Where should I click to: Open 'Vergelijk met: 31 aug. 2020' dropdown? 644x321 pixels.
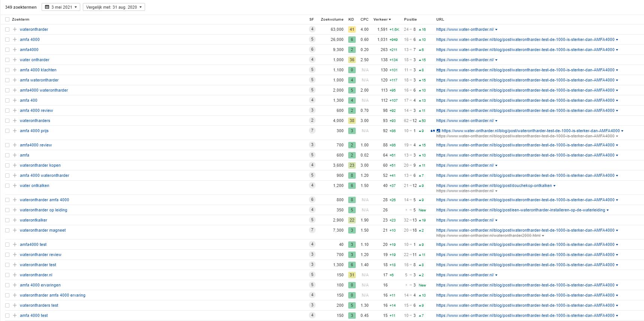coord(114,7)
